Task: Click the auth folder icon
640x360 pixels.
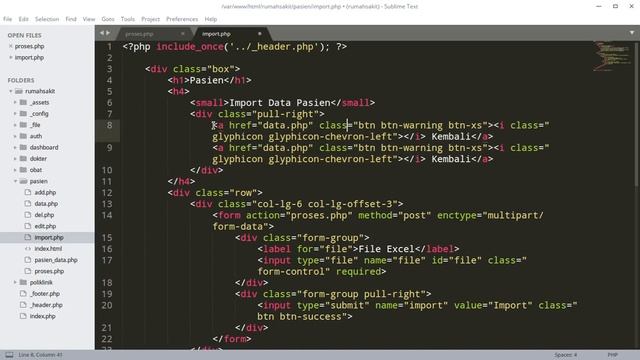Action: click(x=23, y=136)
